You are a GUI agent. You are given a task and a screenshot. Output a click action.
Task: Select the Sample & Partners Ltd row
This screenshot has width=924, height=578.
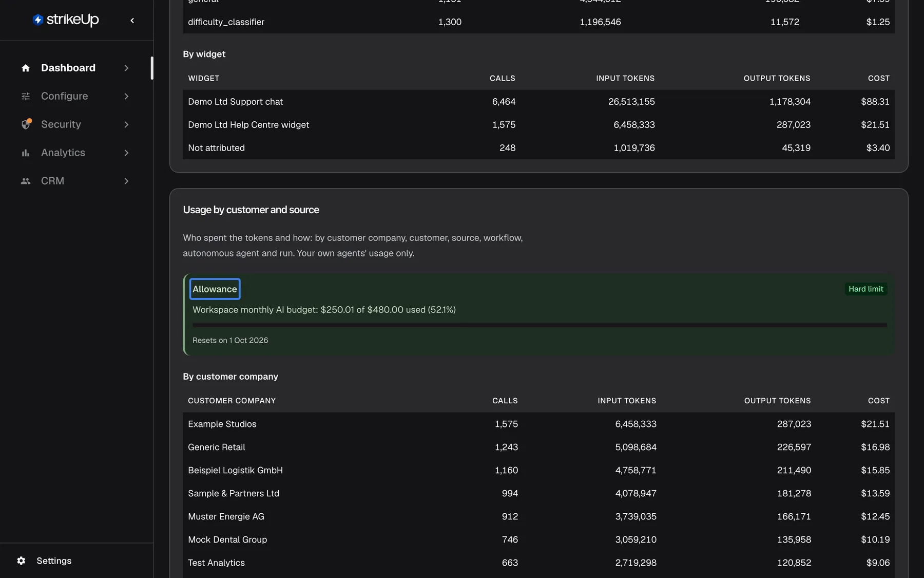pos(539,493)
